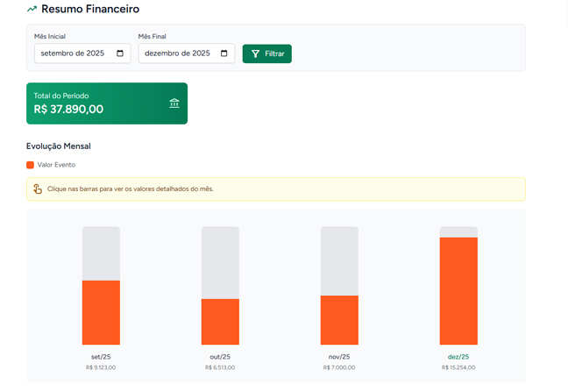The width and height of the screenshot is (568, 392).
Task: Select the nov/25 orange bar
Action: click(x=339, y=320)
